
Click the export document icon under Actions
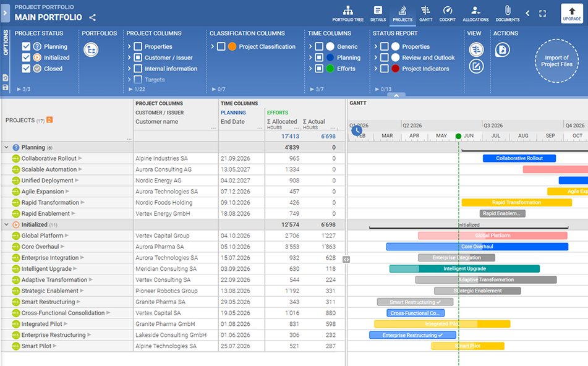tap(503, 49)
